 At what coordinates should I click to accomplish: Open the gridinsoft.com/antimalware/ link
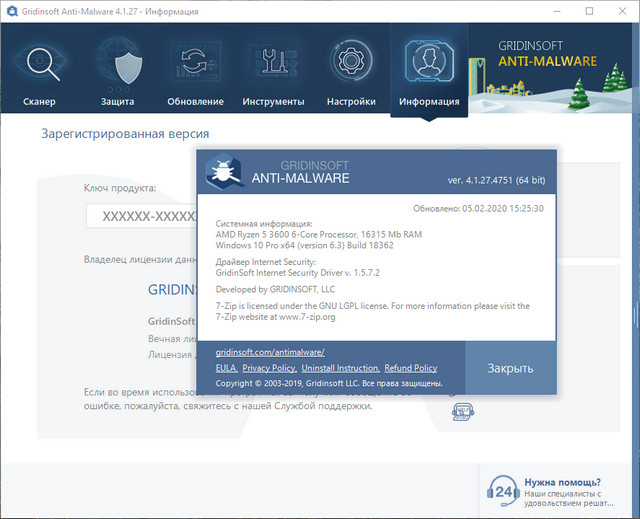pyautogui.click(x=270, y=353)
